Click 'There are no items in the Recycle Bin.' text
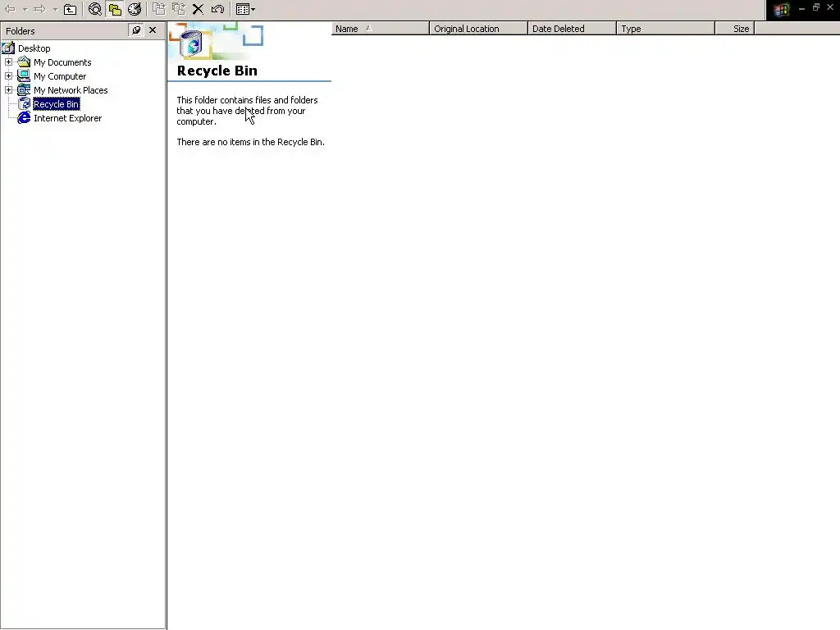This screenshot has height=630, width=840. (x=251, y=142)
